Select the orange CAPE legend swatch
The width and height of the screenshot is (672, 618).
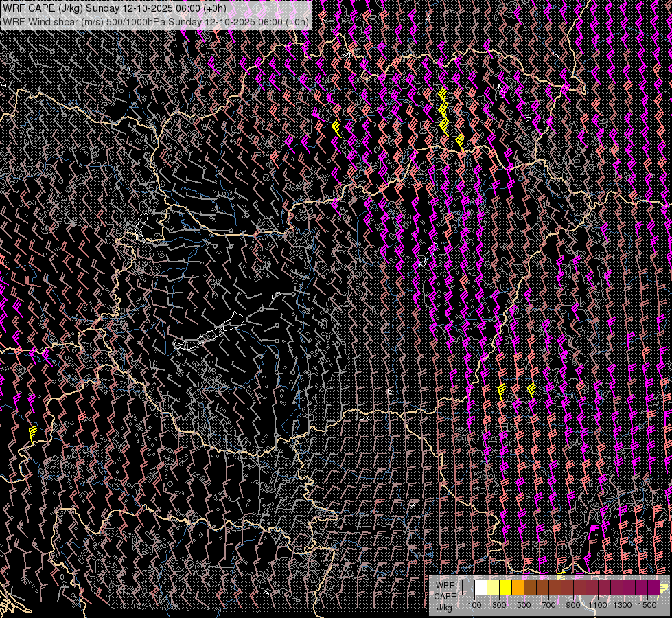pyautogui.click(x=518, y=588)
